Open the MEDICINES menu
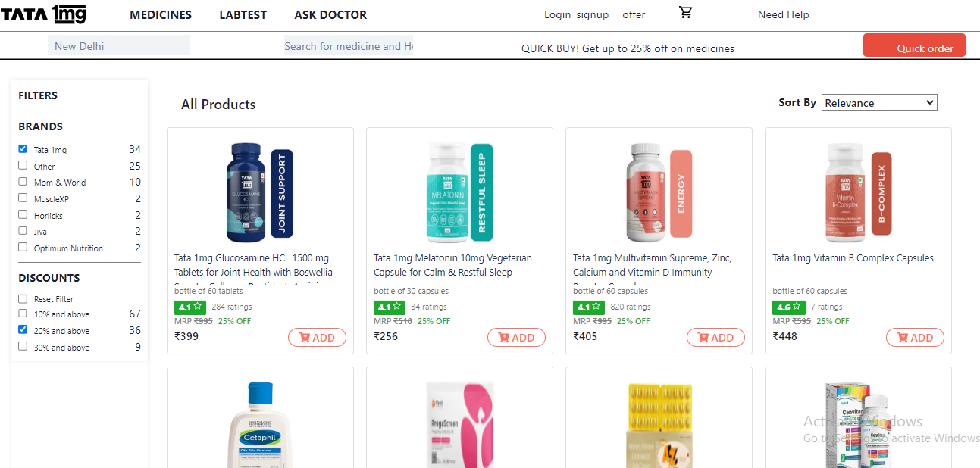 click(160, 14)
